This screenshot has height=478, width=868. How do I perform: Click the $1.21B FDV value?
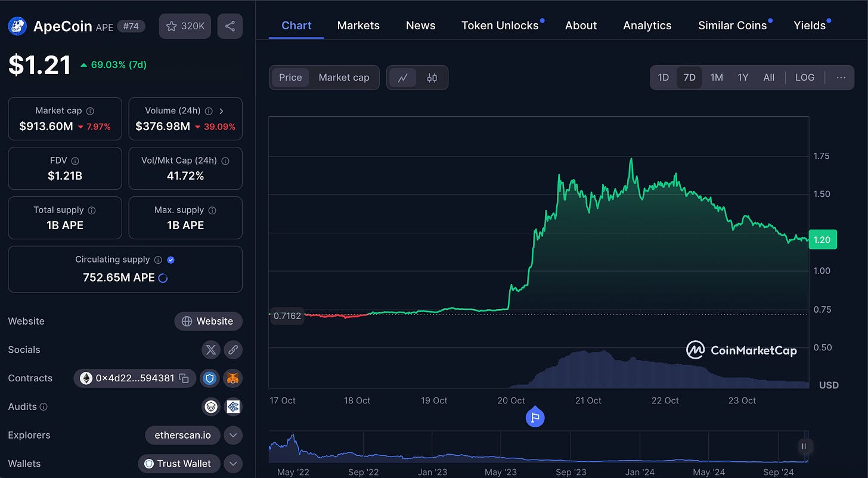coord(64,176)
